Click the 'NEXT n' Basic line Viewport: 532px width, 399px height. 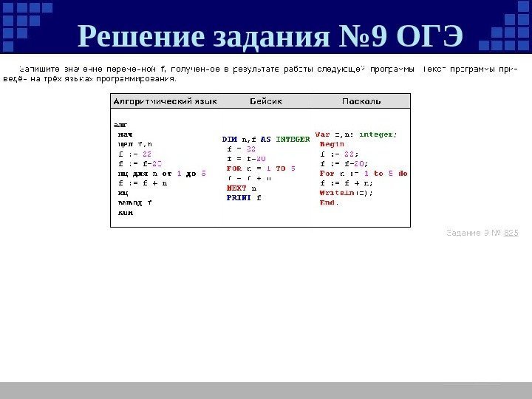pos(242,188)
